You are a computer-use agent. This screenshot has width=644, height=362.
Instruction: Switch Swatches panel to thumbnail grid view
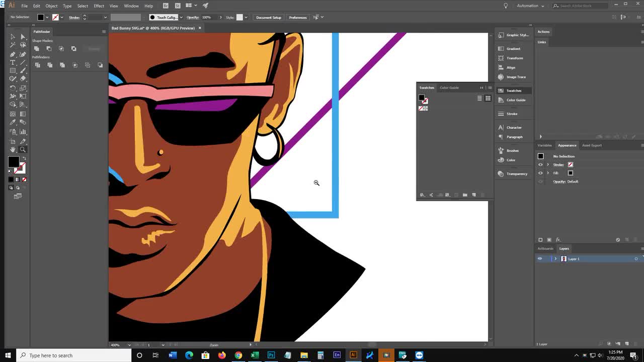pos(488,98)
